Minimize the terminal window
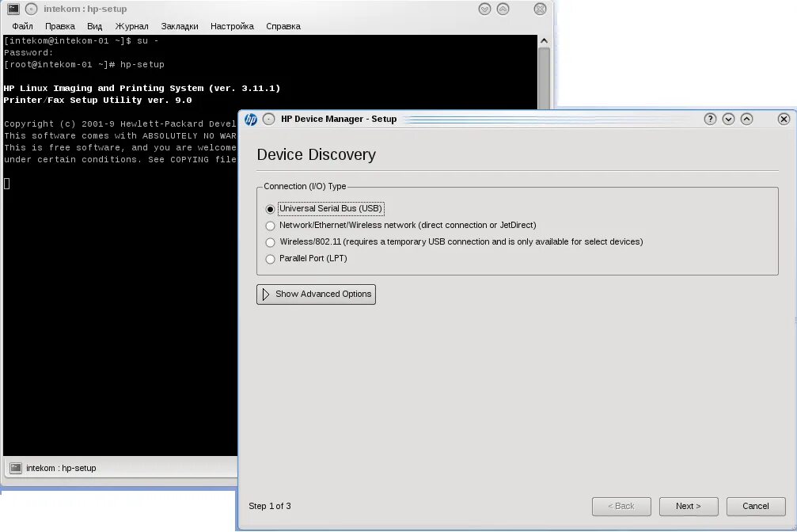797x532 pixels. click(x=485, y=9)
